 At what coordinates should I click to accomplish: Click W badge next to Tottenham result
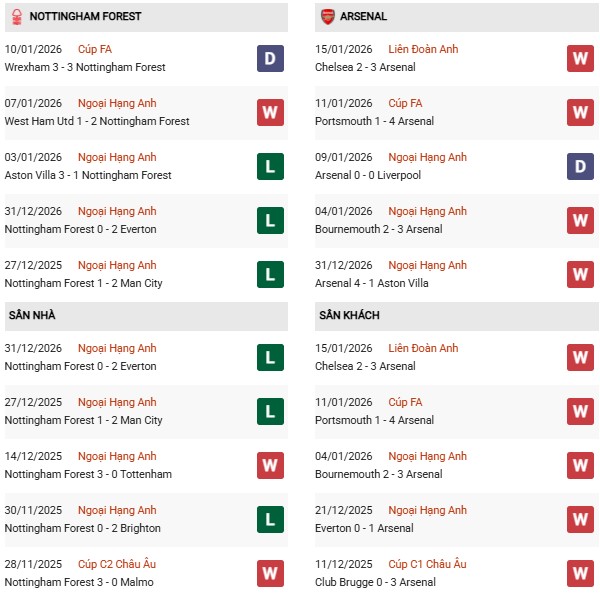point(270,466)
